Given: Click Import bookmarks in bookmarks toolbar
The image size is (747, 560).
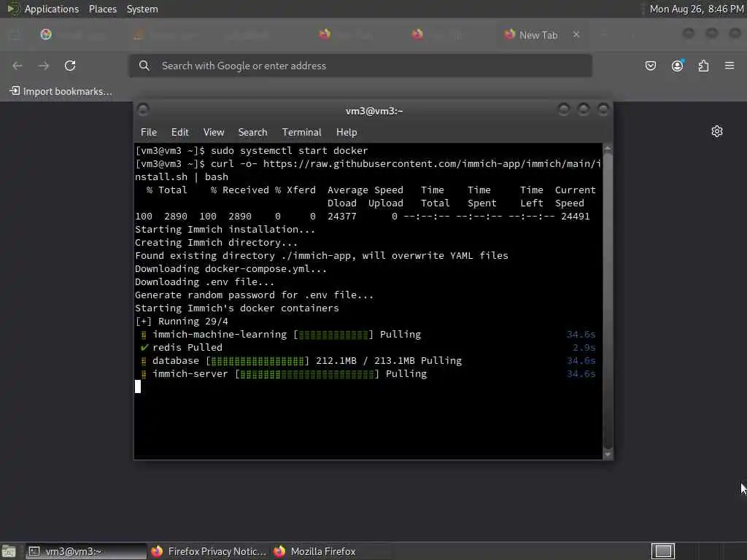Looking at the screenshot, I should tap(61, 91).
